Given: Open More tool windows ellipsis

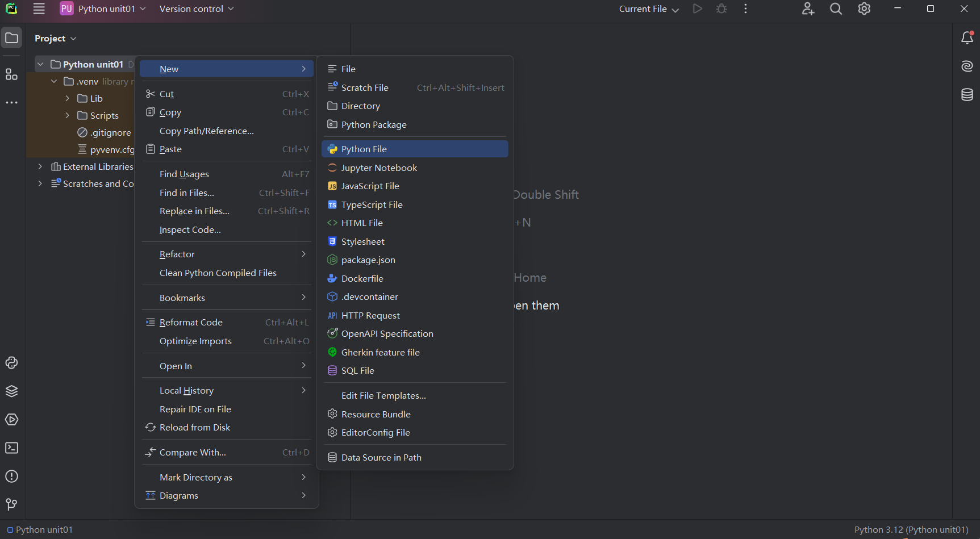Looking at the screenshot, I should (11, 103).
